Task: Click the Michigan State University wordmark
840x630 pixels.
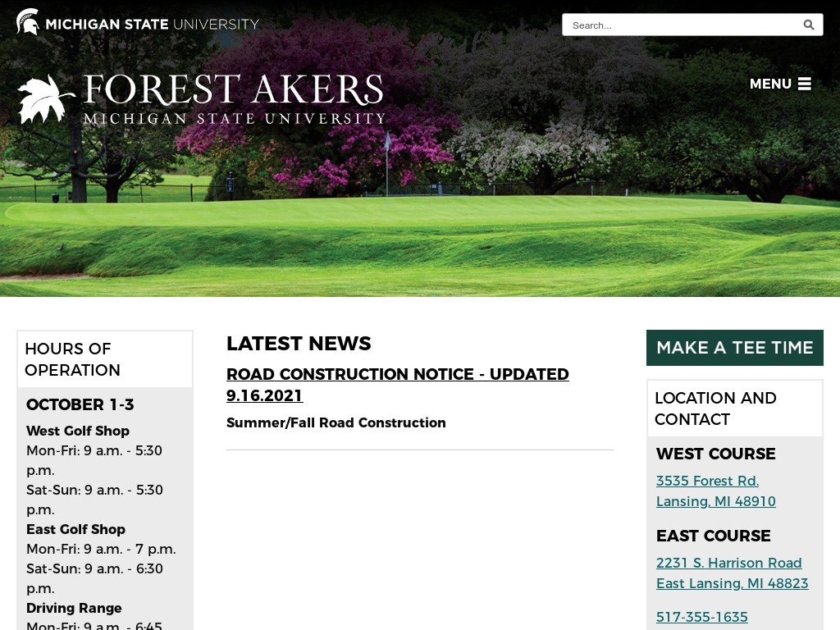Action: pyautogui.click(x=153, y=24)
